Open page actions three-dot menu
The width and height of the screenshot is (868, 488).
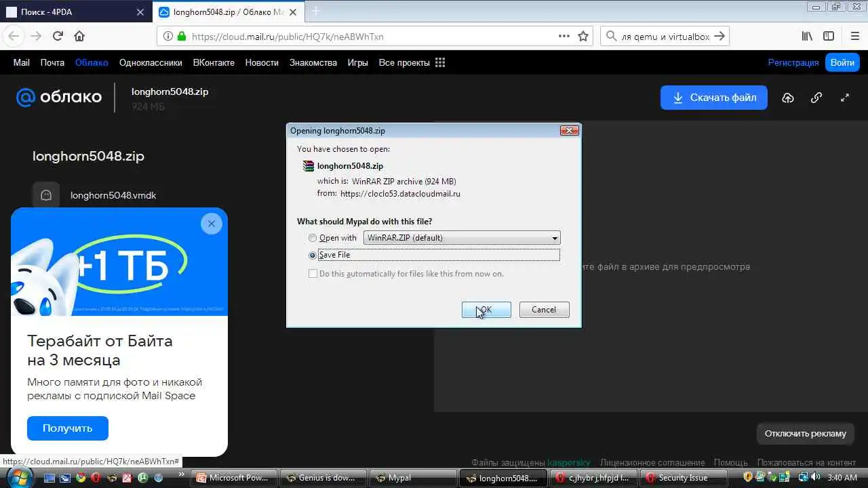pos(564,37)
